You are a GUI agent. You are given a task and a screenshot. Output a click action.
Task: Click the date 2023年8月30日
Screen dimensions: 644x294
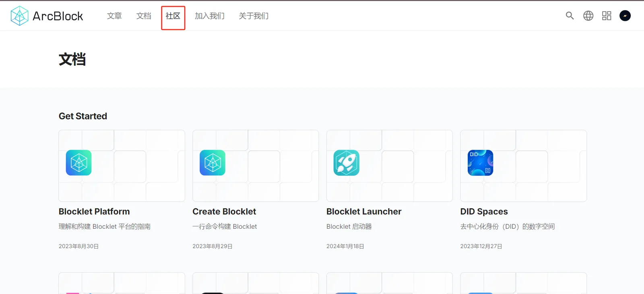[x=78, y=246]
